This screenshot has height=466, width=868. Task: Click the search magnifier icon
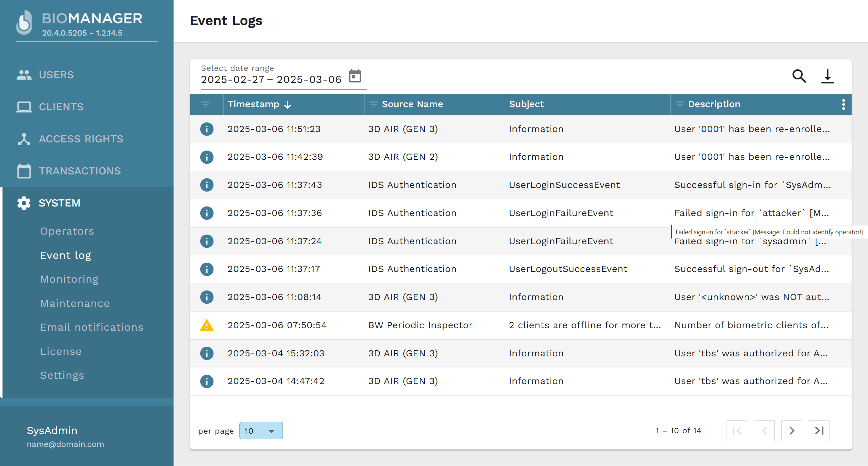(799, 76)
